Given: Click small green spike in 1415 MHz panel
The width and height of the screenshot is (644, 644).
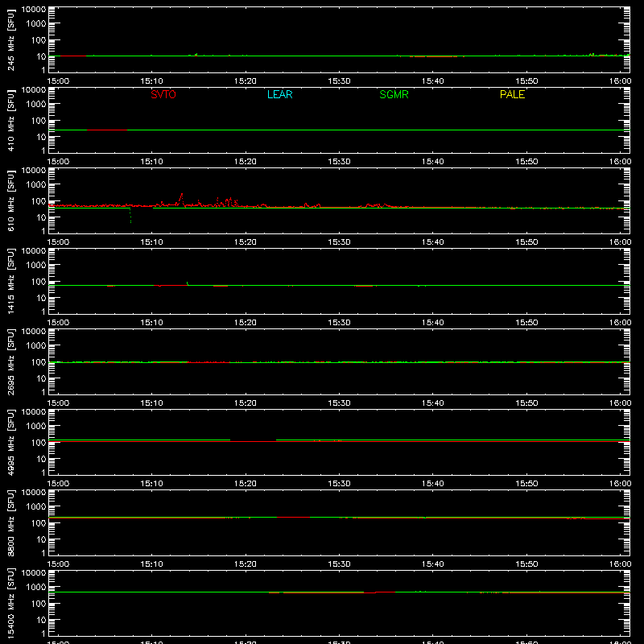Looking at the screenshot, I should [188, 283].
